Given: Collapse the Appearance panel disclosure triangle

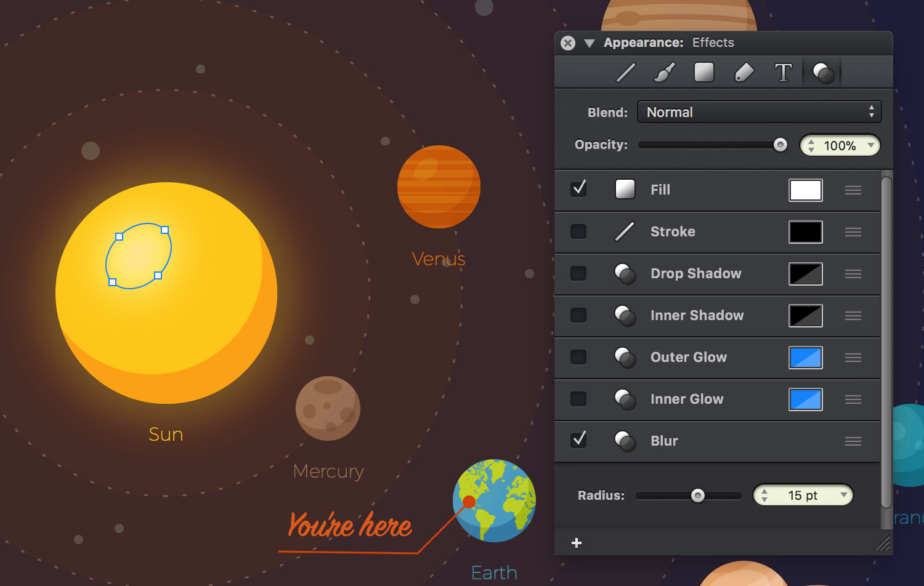Looking at the screenshot, I should tap(590, 43).
